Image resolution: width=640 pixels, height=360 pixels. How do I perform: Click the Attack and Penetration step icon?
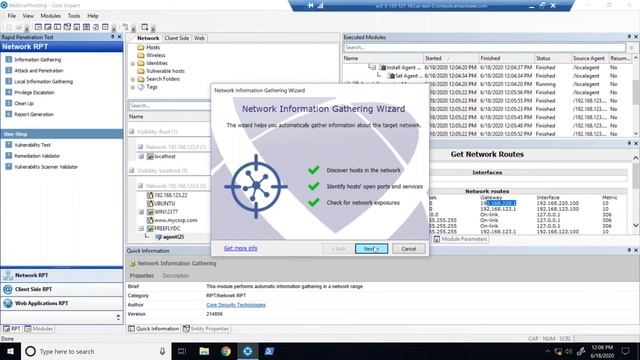tap(9, 71)
